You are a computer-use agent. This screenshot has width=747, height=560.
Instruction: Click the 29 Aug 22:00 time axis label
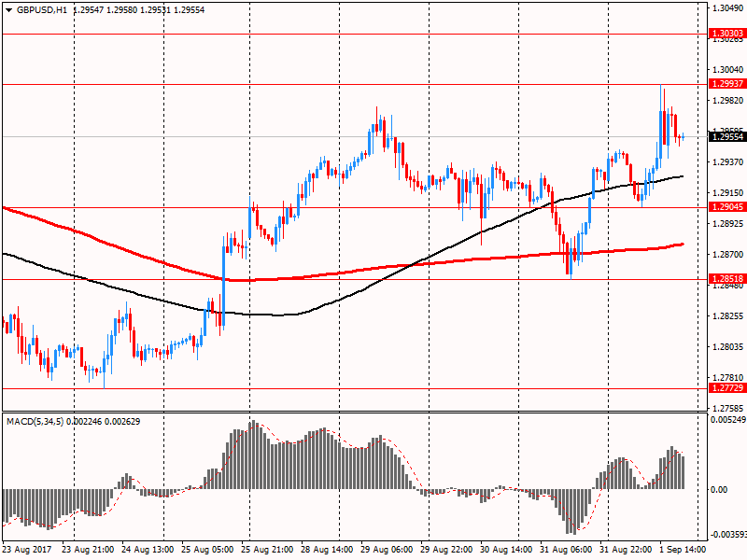coord(446,550)
